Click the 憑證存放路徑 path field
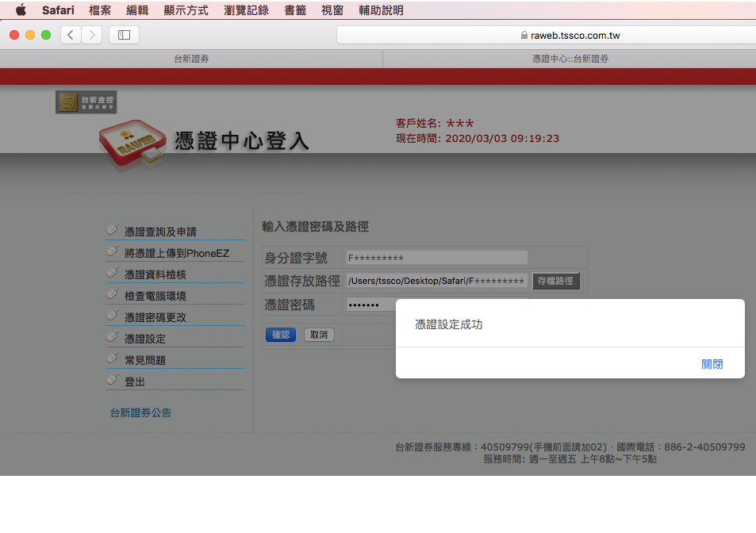The height and width of the screenshot is (533, 756). (437, 281)
